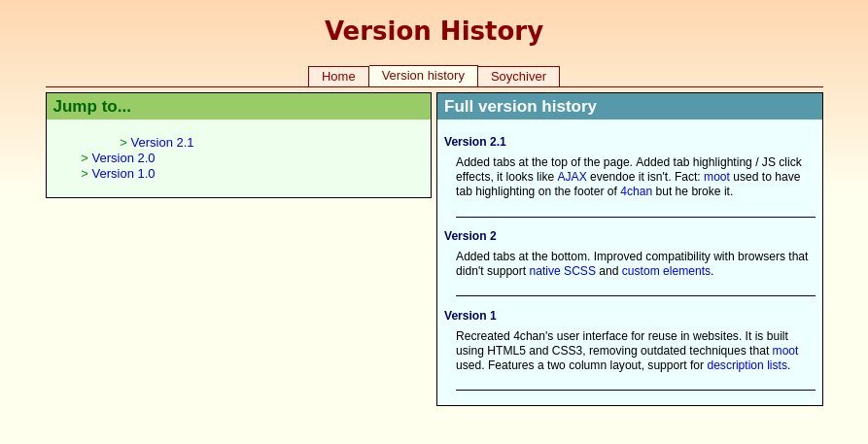Open the Home tab
This screenshot has width=868, height=444.
point(338,77)
